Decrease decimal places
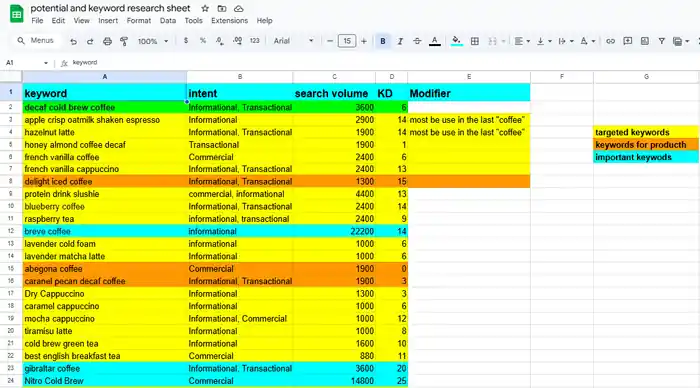 click(x=220, y=41)
